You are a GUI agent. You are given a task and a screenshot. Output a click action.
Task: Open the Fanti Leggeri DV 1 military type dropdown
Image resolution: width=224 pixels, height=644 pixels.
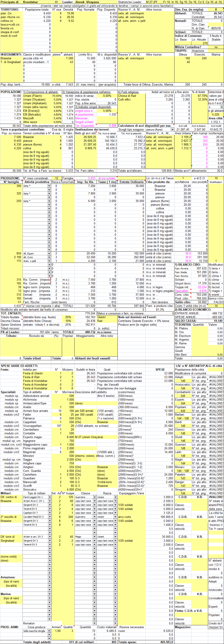tap(50, 497)
